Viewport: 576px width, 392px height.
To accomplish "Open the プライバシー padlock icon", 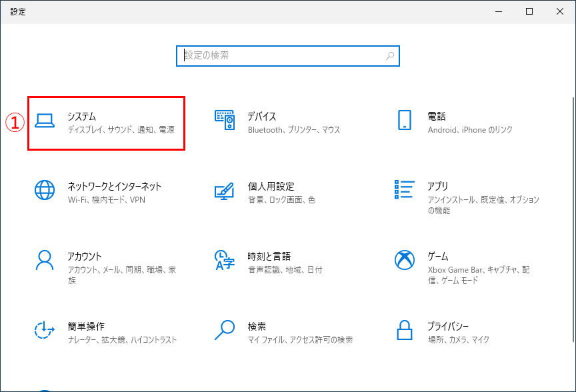I will 405,330.
